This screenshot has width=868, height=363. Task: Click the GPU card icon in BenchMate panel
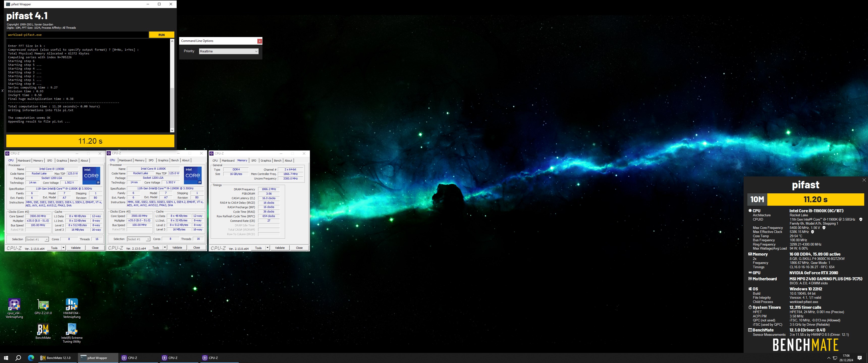tap(750, 273)
